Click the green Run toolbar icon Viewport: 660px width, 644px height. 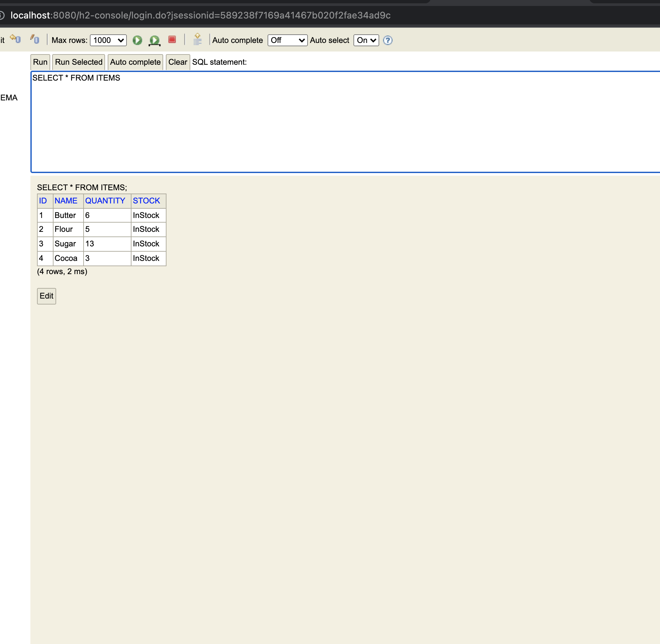pos(137,40)
